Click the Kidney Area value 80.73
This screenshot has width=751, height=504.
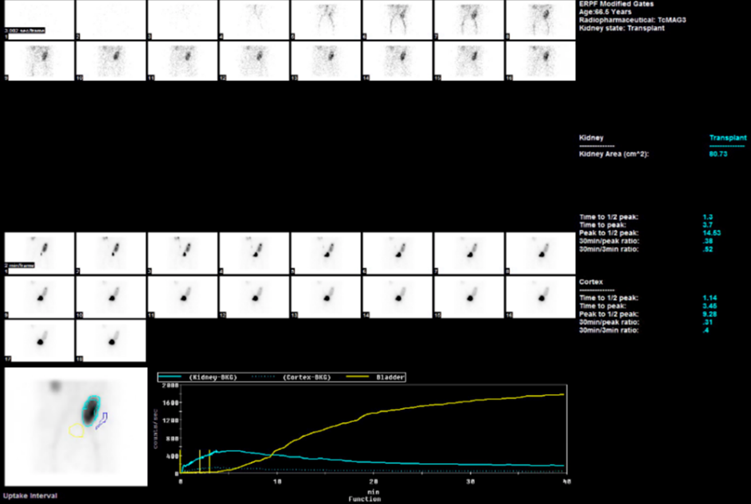tap(716, 154)
